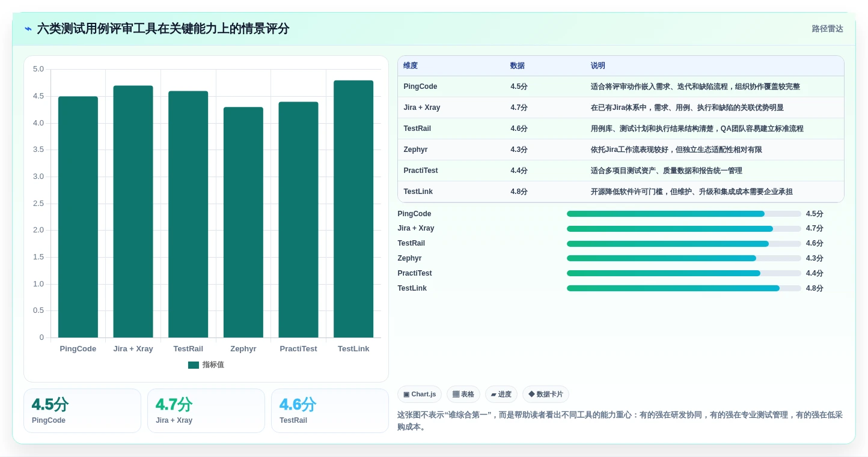The image size is (868, 457).
Task: Click the 数据 column header
Action: [518, 65]
